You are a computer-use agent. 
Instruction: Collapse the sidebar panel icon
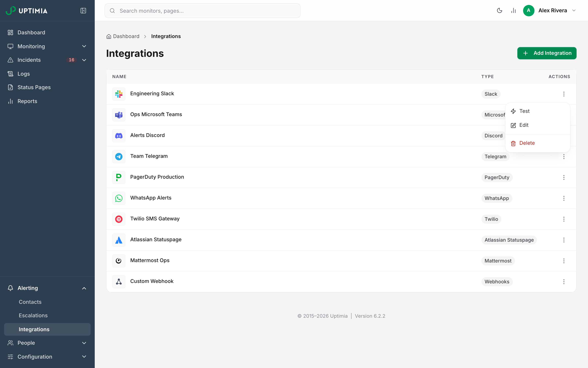pos(83,11)
